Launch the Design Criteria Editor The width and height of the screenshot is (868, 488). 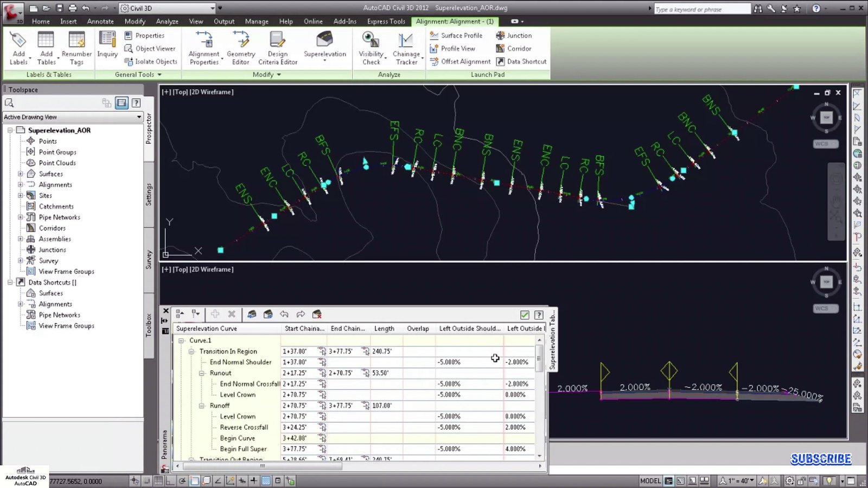tap(277, 41)
